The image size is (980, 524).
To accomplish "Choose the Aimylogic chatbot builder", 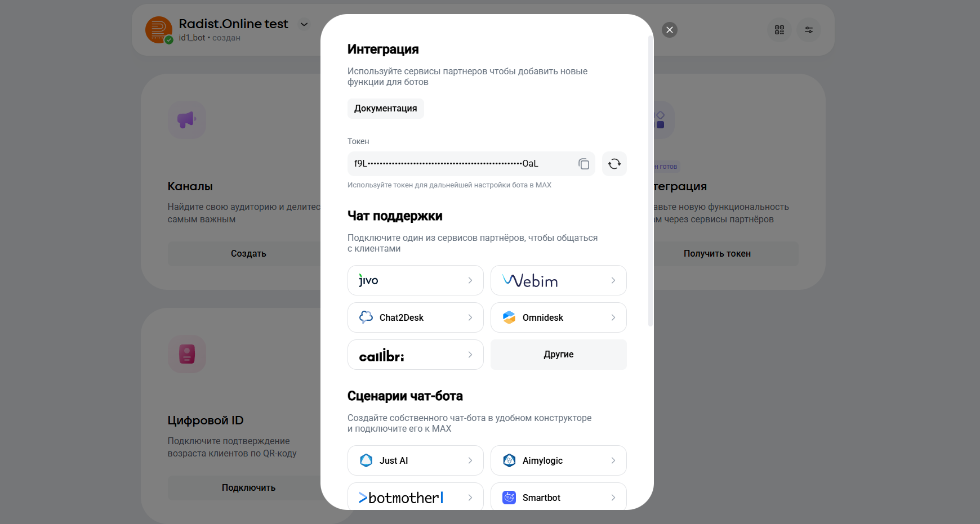I will (558, 460).
